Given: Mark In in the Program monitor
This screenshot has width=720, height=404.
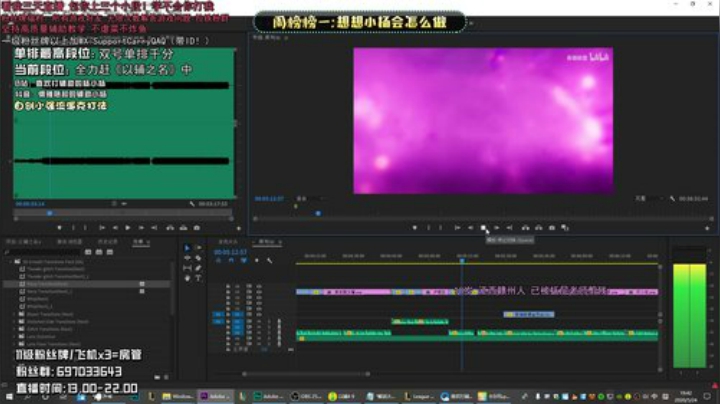Looking at the screenshot, I should pos(428,228).
